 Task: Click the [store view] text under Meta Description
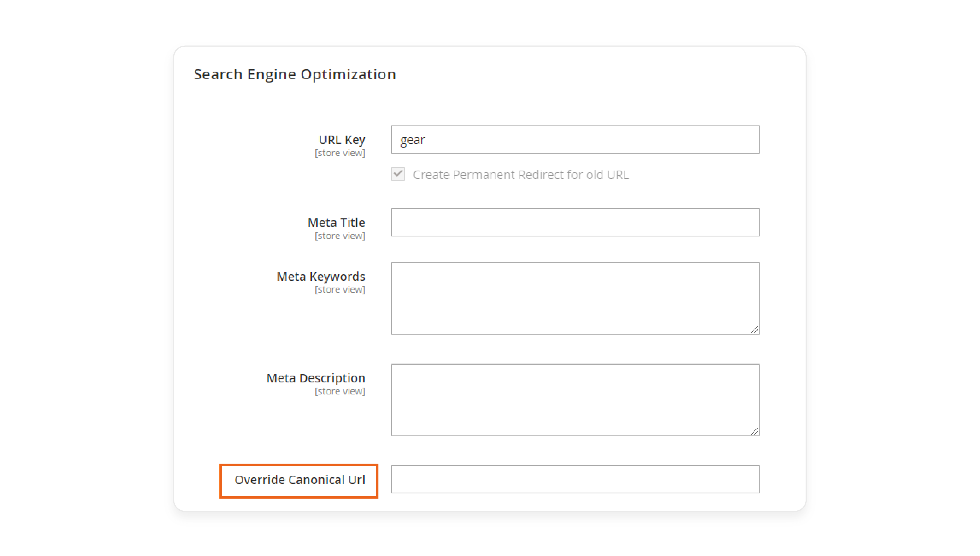[x=340, y=391]
